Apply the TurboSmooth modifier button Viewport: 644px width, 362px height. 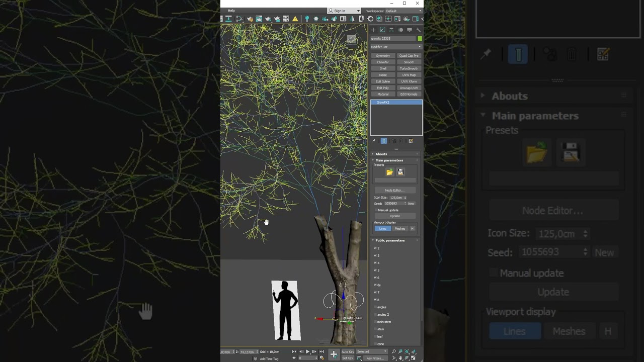click(x=409, y=68)
